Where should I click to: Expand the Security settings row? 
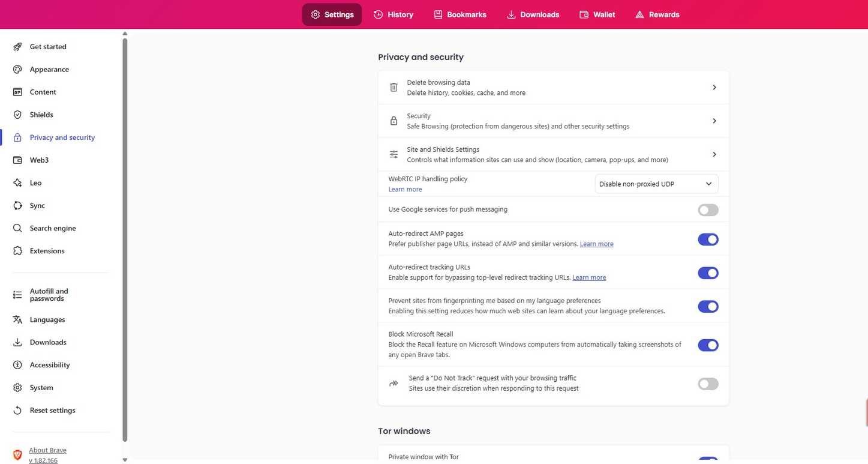(713, 119)
